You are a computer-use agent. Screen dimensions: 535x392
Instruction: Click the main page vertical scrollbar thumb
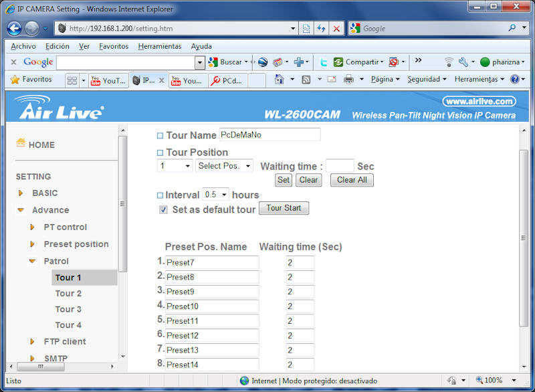pyautogui.click(x=524, y=238)
